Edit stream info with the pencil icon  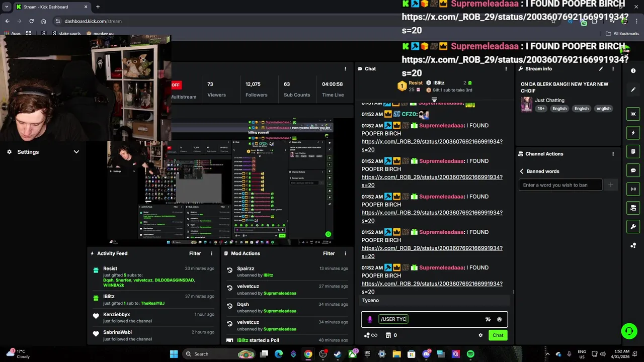coord(601,69)
